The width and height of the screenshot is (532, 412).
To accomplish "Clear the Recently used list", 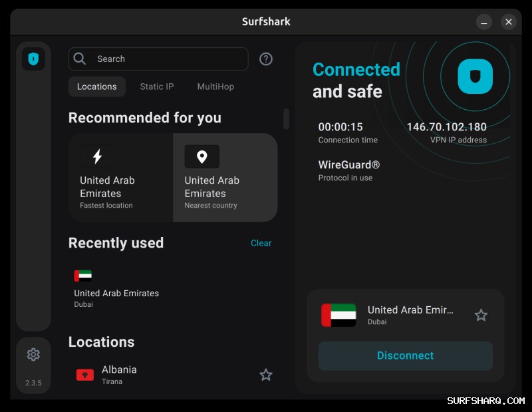I will point(261,243).
